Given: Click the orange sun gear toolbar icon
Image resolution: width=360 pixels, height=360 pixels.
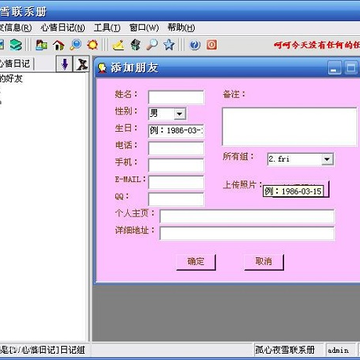Looking at the screenshot, I should point(92,44).
